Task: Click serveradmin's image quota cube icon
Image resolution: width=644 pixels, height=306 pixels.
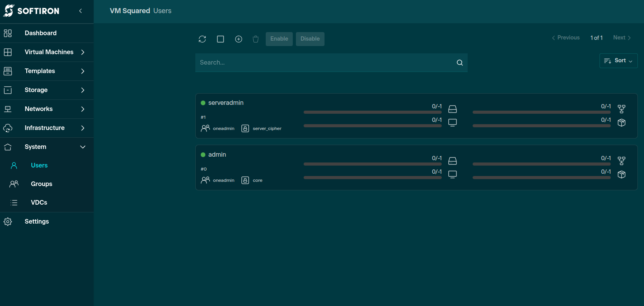Action: (621, 123)
